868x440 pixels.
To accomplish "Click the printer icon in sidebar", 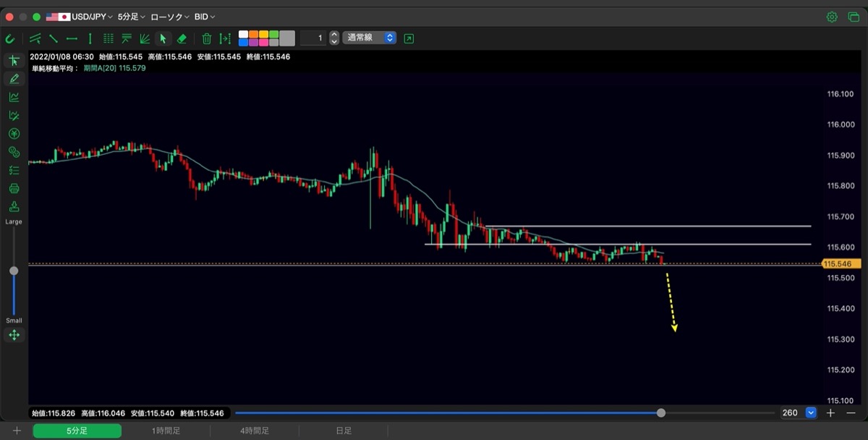I will [x=14, y=189].
